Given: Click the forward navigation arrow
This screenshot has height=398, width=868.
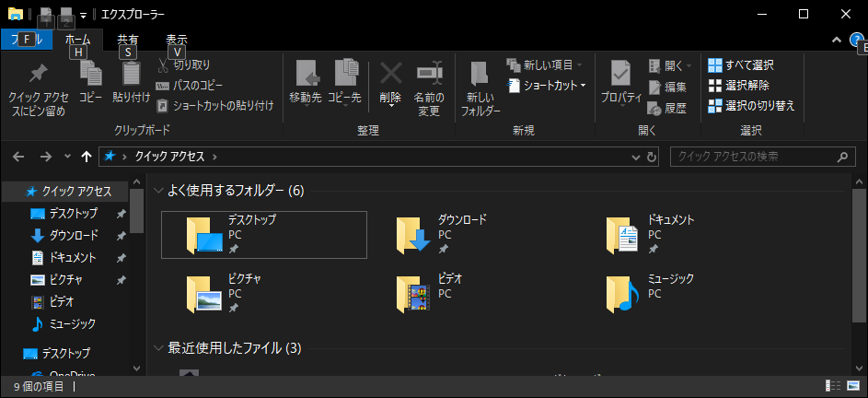Looking at the screenshot, I should [46, 157].
